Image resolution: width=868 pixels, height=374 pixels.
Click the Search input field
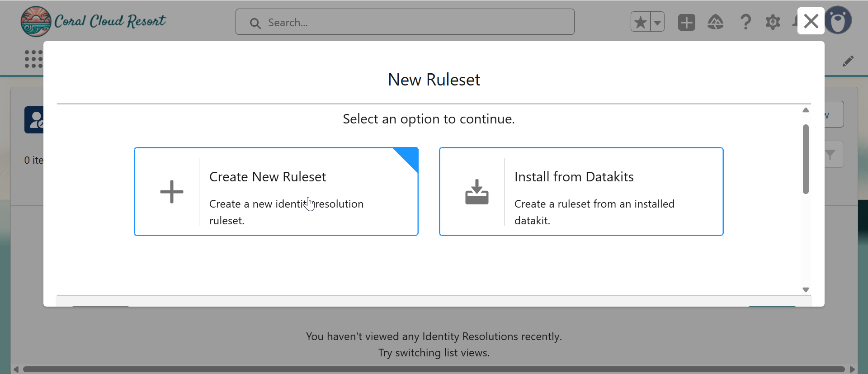(405, 22)
